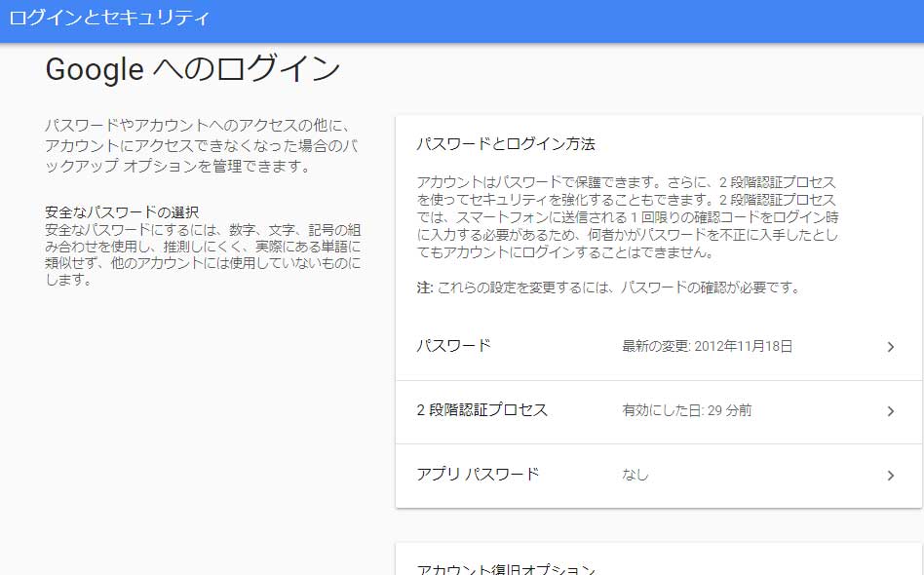Screen dimensions: 924x575
Task: Click the blank gap between the two cards
Action: click(658, 525)
